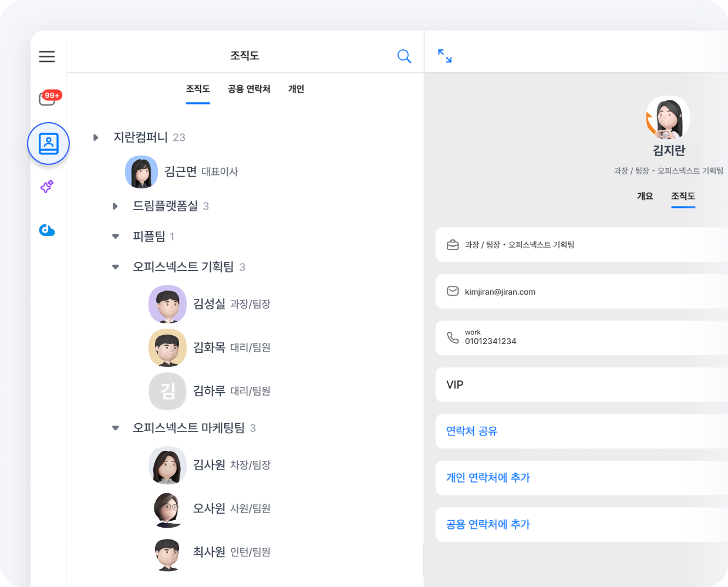The width and height of the screenshot is (728, 587).
Task: Collapse the 오피스넥스트 기획팀 group
Action: [115, 266]
